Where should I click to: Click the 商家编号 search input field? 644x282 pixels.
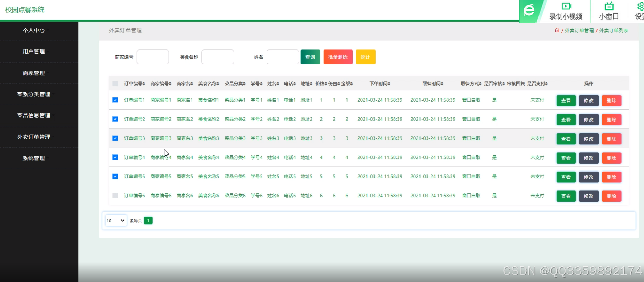point(153,57)
